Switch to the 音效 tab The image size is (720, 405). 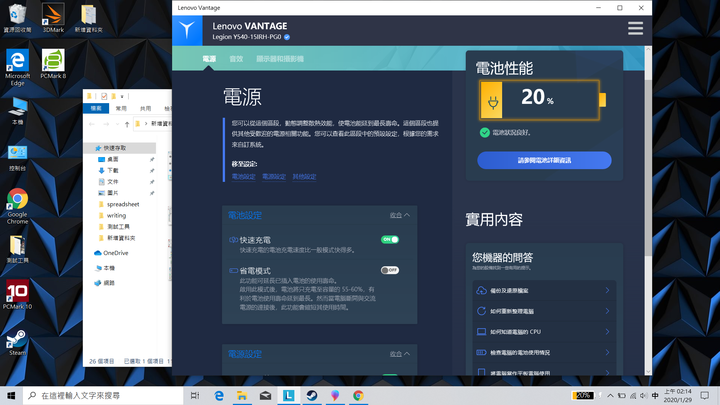(236, 59)
